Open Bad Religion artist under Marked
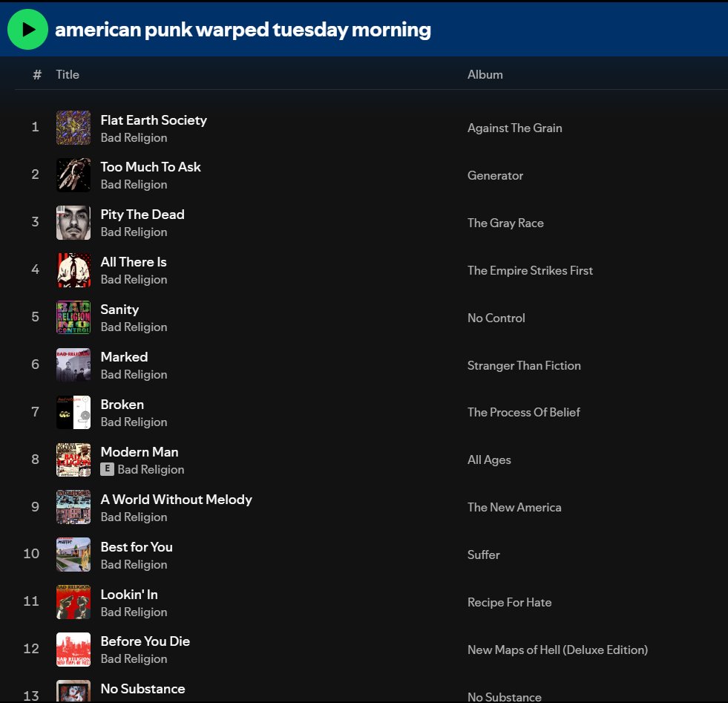728x703 pixels. (134, 375)
